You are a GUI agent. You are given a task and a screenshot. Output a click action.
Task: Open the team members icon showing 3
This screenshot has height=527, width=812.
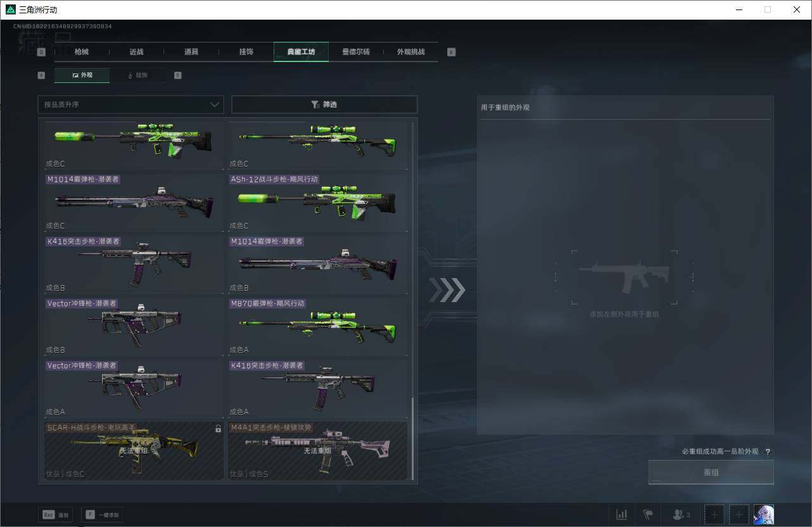click(681, 514)
